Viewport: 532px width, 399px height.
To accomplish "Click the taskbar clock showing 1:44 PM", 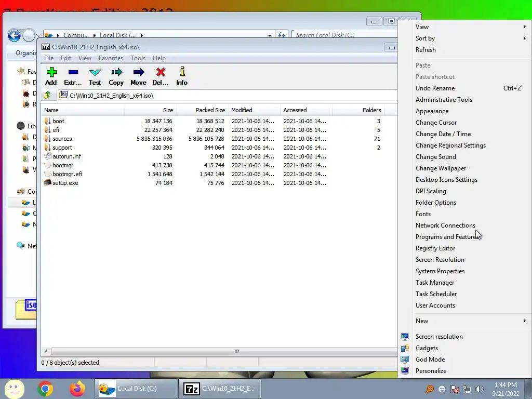I will click(x=506, y=389).
